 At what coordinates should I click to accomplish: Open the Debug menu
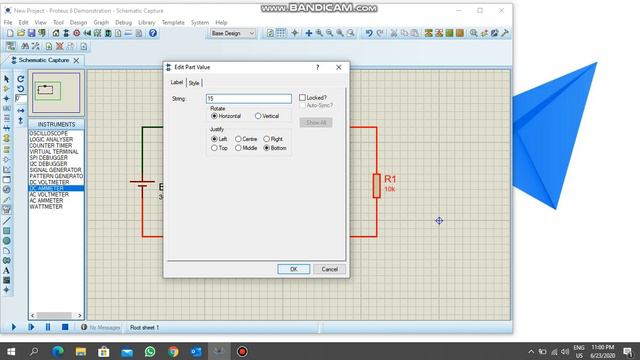pyautogui.click(x=123, y=22)
